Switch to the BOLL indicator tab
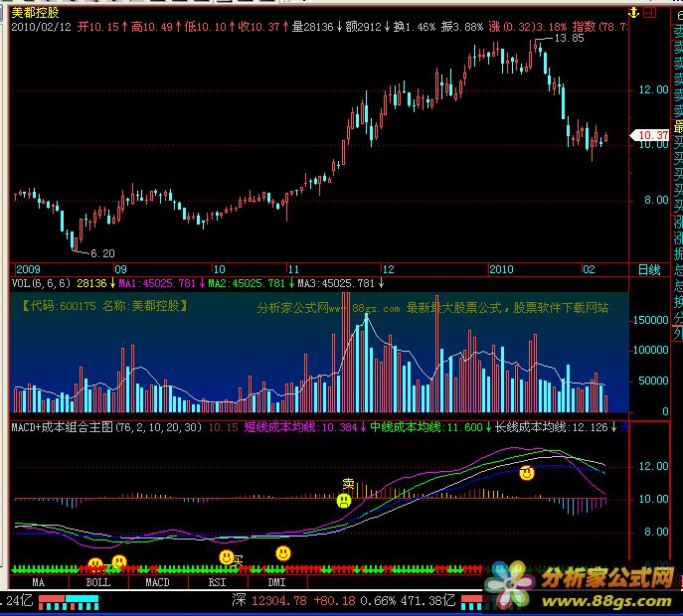 click(x=97, y=582)
